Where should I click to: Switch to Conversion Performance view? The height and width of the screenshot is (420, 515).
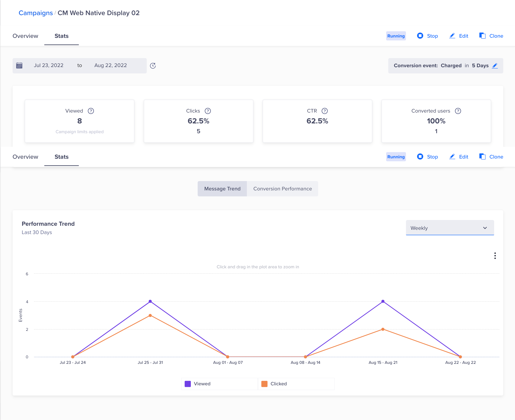tap(282, 189)
